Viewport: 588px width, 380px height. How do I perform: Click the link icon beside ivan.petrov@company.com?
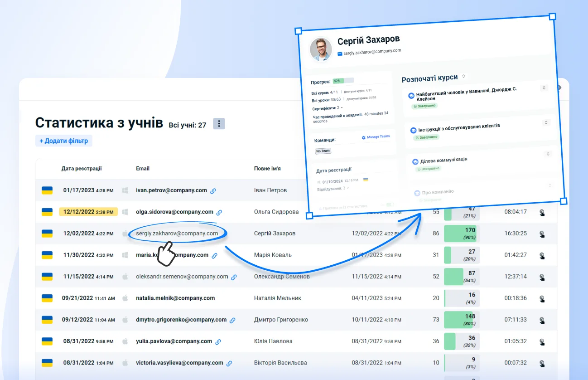(x=213, y=191)
